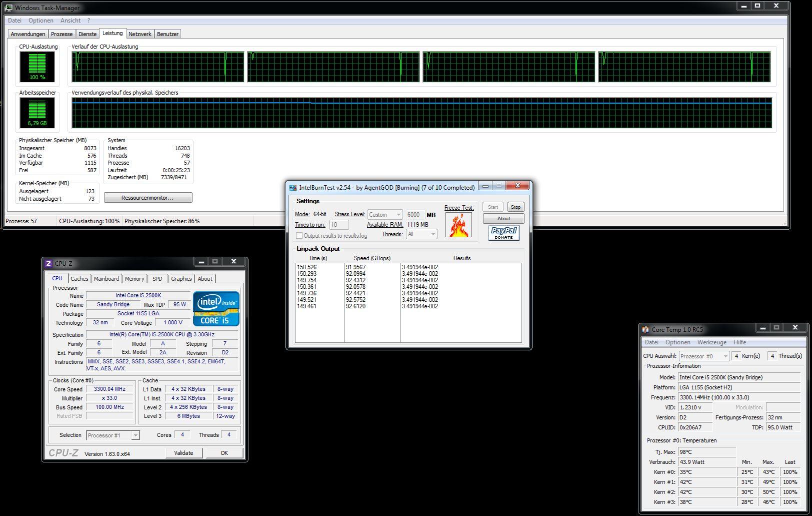Screen dimensions: 812x516
Task: Click the Core Temp title bar icon
Action: [645, 329]
